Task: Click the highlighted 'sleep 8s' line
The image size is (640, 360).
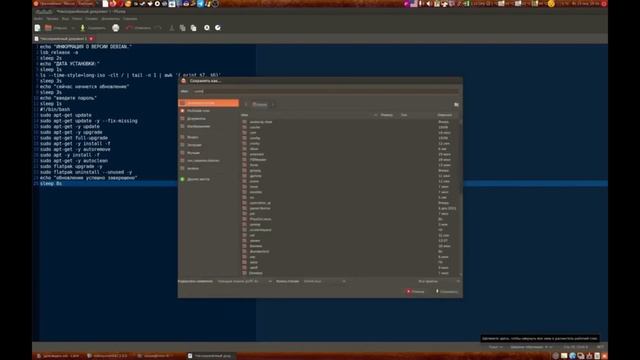Action: pyautogui.click(x=51, y=184)
